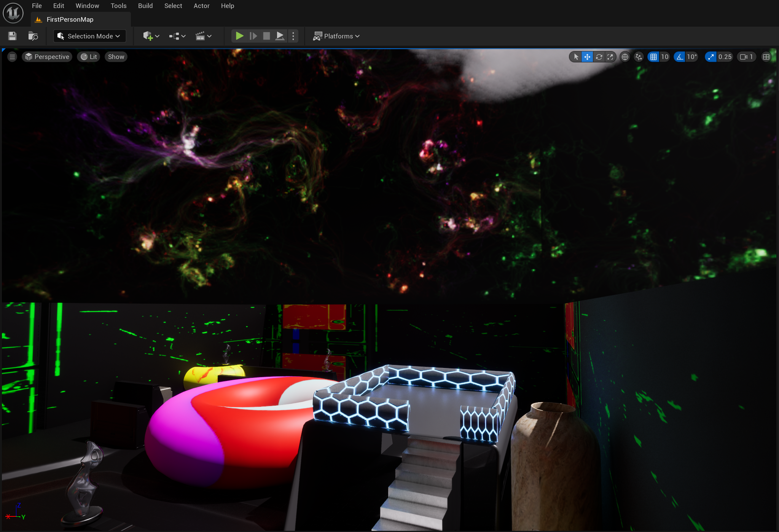
Task: Click the Skip/advance frame button
Action: tap(253, 36)
